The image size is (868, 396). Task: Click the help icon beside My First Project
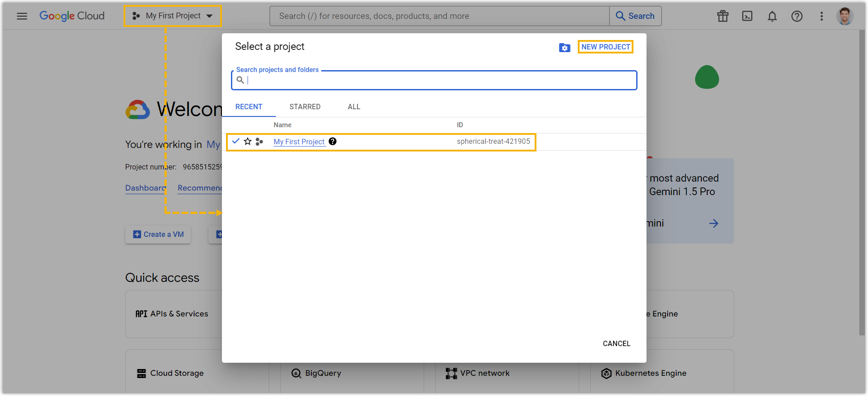pos(332,142)
